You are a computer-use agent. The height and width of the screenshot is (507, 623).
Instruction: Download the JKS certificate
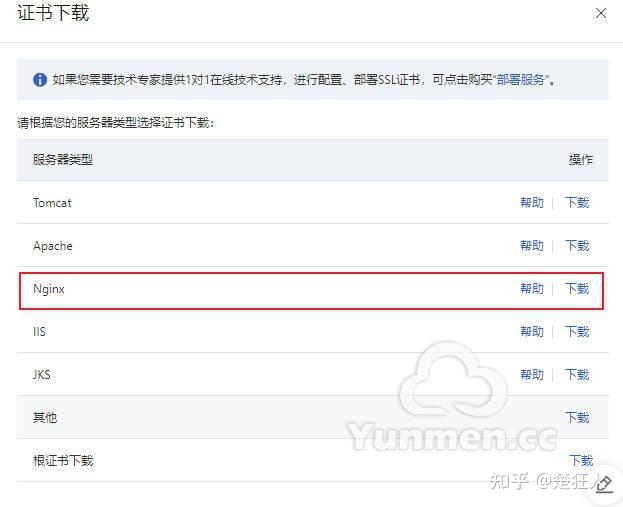point(577,374)
